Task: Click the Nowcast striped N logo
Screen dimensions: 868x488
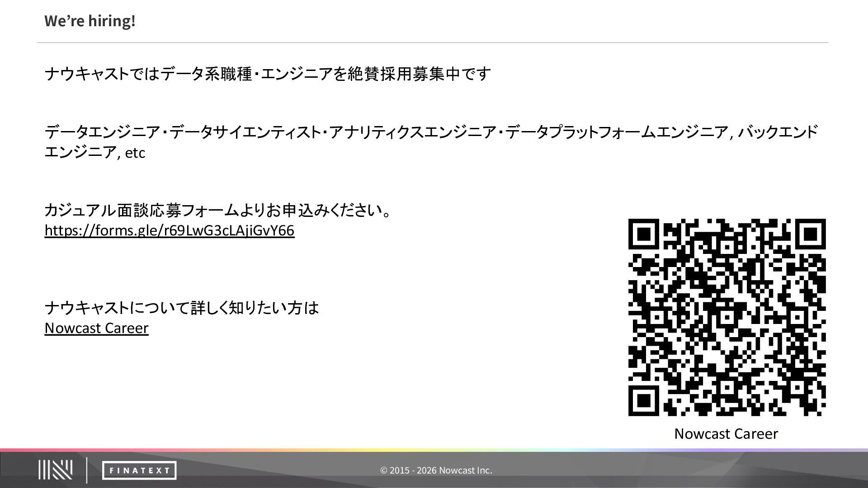Action: [55, 470]
